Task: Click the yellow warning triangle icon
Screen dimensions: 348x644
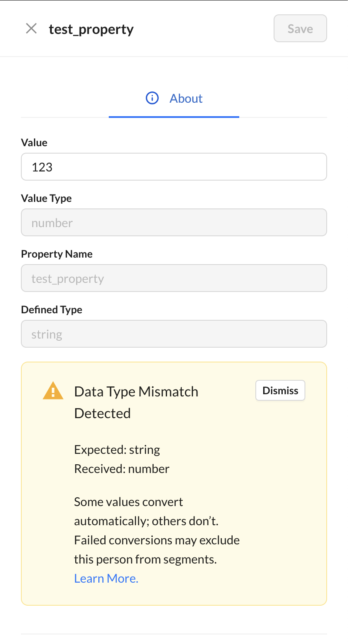Action: point(53,390)
